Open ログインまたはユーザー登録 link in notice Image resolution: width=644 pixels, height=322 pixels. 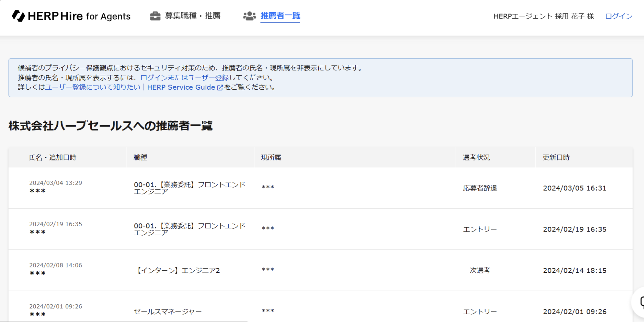[184, 78]
